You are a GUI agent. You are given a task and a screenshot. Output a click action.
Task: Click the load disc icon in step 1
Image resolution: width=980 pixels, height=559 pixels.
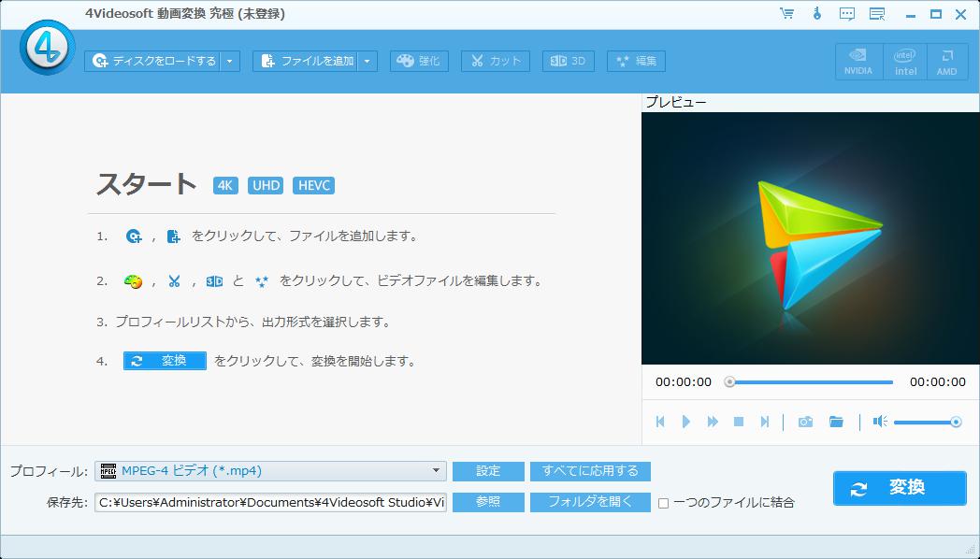pos(134,236)
